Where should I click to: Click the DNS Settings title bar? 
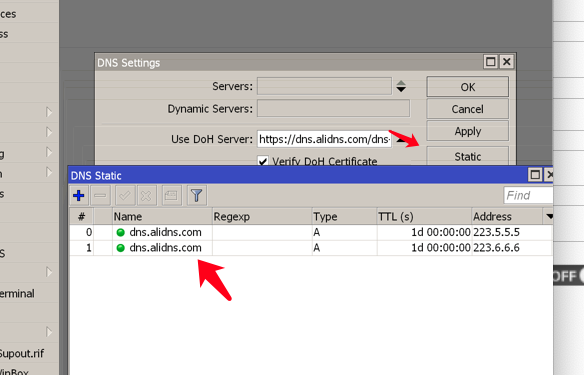pos(289,63)
